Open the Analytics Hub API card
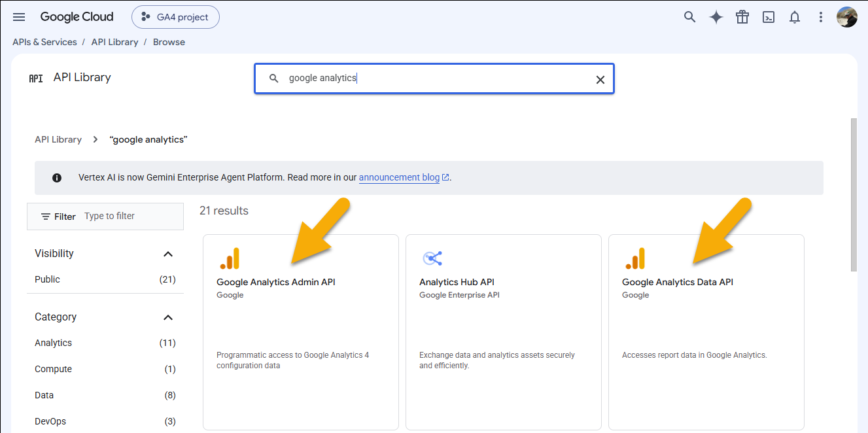 [504, 332]
